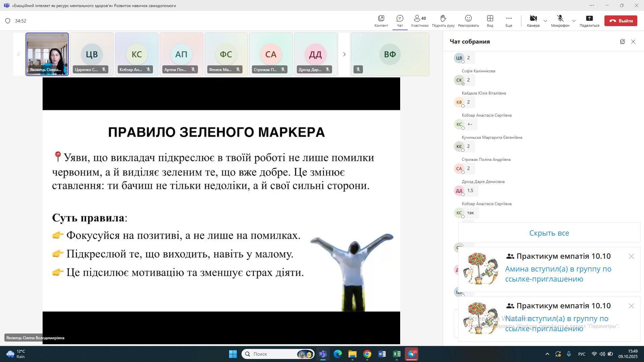Viewport: 644px width, 362px height.
Task: Expand camera options dropdown arrow
Action: (545, 21)
